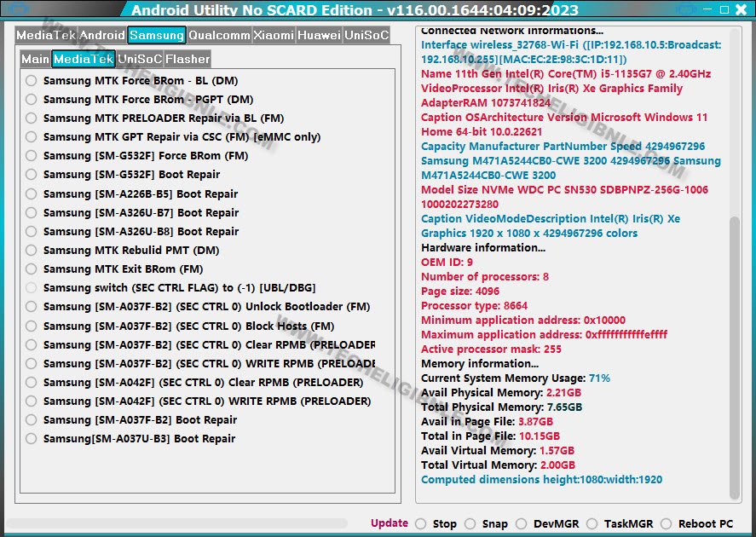756x537 pixels.
Task: Click 'Active processor mask: 255' line
Action: 491,349
